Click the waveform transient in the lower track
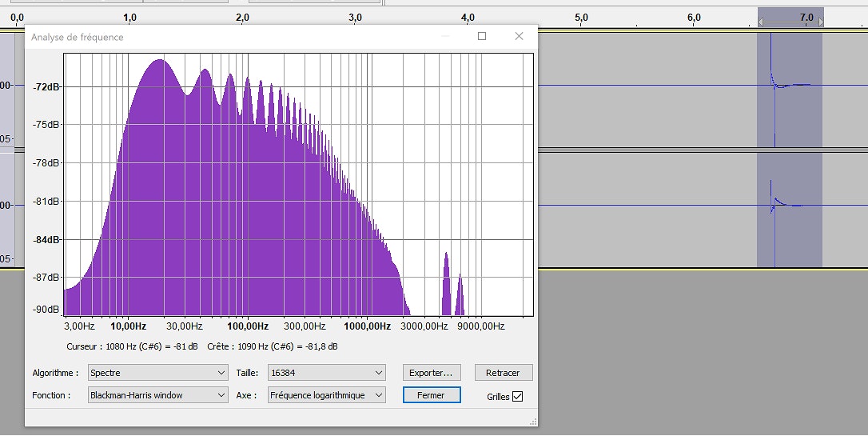This screenshot has width=868, height=436. point(772,204)
